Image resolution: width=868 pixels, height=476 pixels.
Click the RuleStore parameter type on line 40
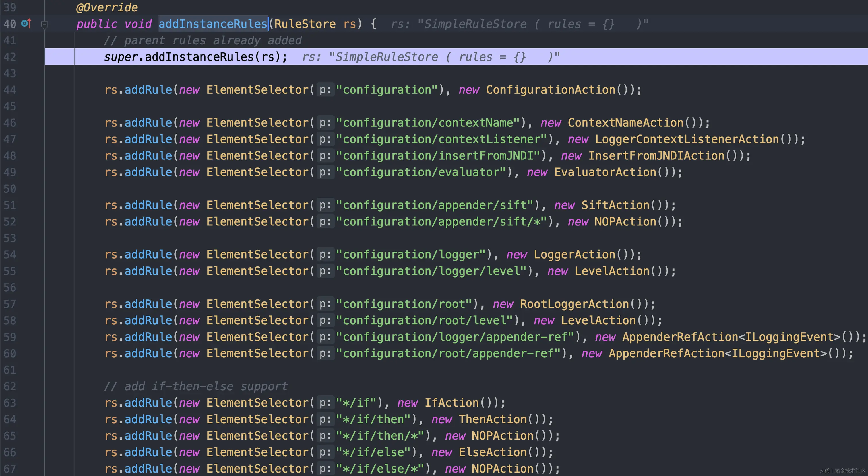click(x=305, y=24)
